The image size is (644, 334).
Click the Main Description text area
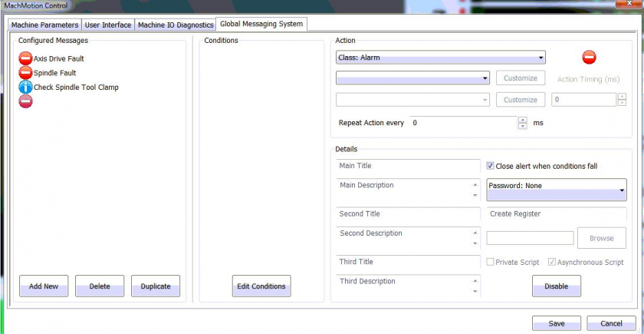[x=408, y=190]
